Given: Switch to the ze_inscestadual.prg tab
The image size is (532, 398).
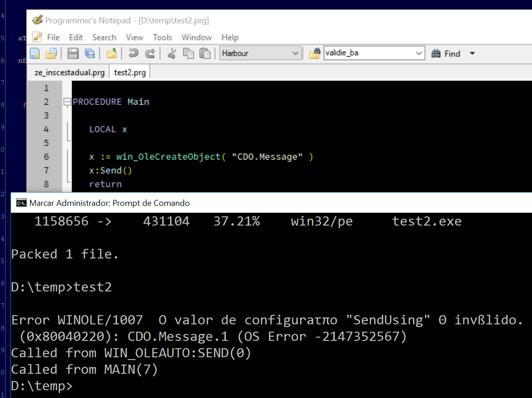Looking at the screenshot, I should click(x=69, y=72).
